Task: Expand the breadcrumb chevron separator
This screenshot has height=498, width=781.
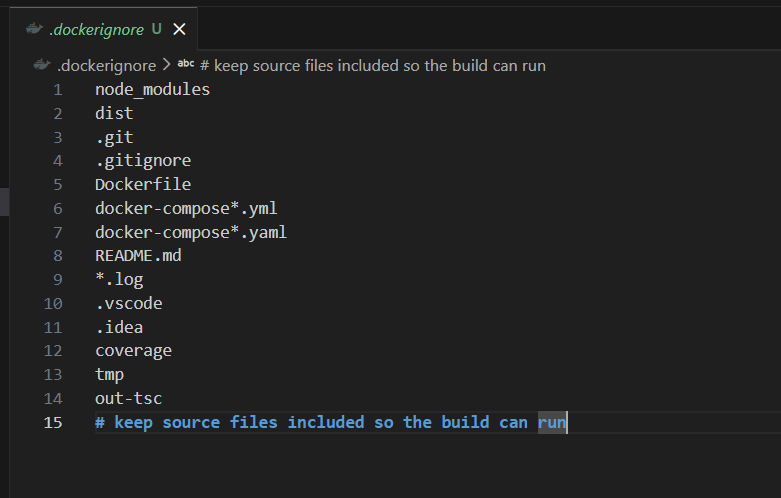Action: click(166, 65)
